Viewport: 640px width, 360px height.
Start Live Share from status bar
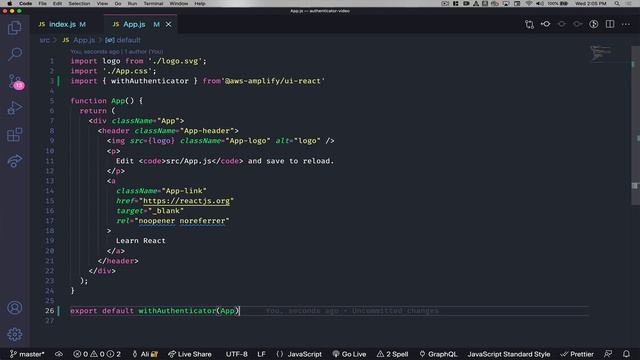190,354
